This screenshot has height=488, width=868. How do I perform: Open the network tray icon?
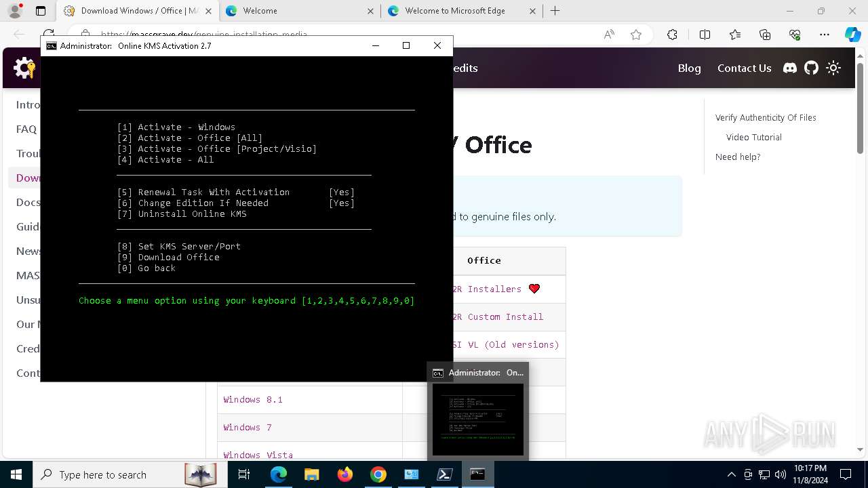(764, 474)
